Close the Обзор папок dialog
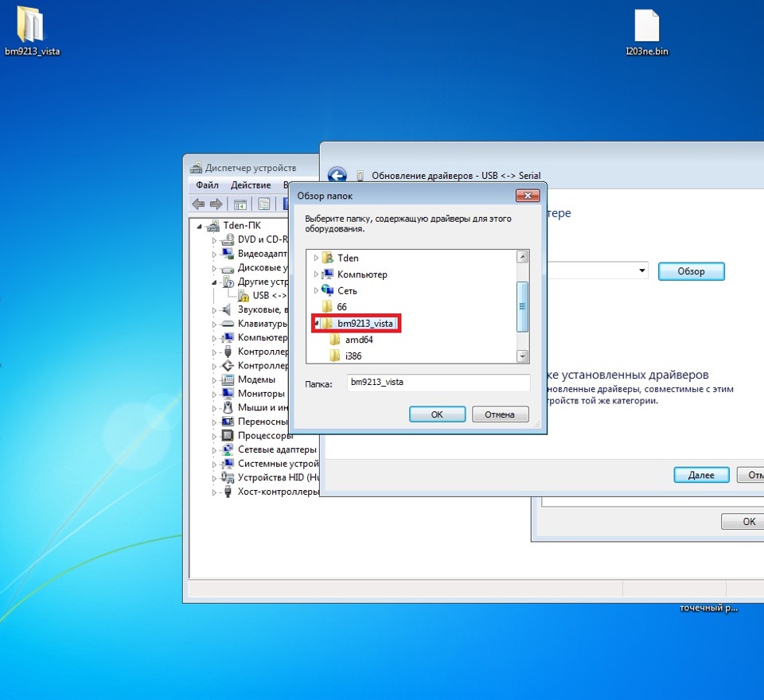764x700 pixels. [x=527, y=196]
